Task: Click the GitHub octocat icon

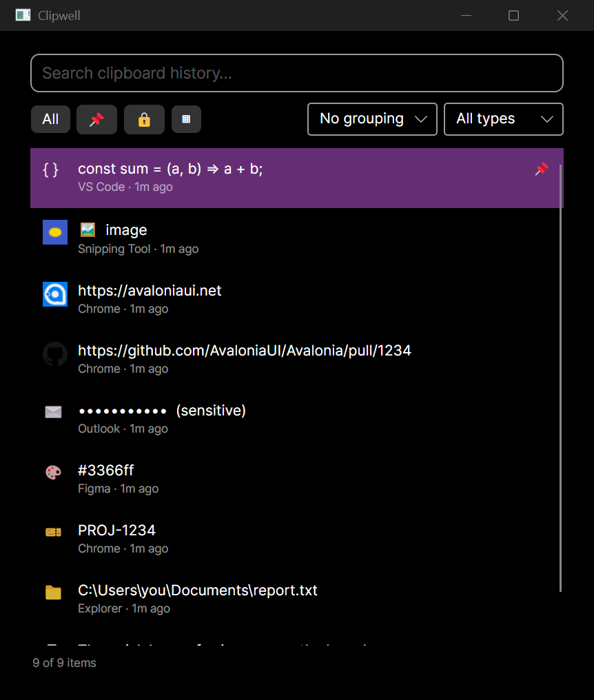Action: (x=55, y=354)
